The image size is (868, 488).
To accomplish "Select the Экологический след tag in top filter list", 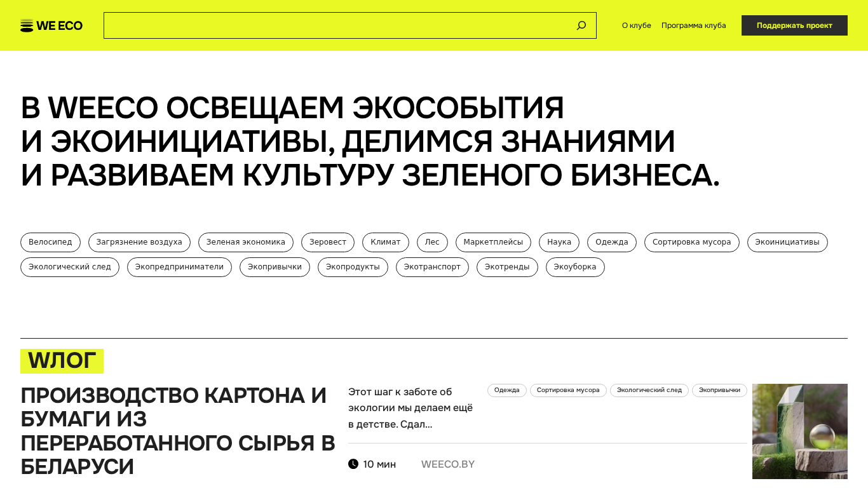I will tap(70, 267).
